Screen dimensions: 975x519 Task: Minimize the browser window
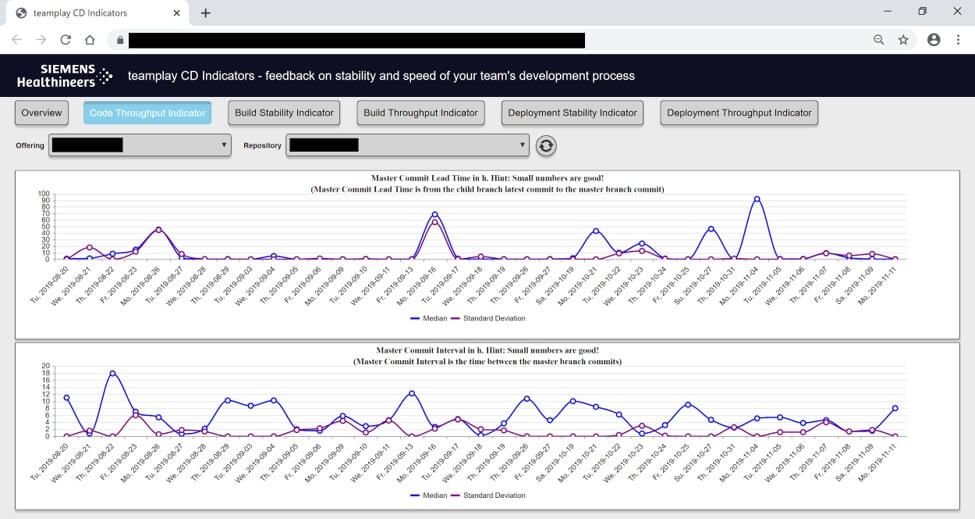coord(888,11)
